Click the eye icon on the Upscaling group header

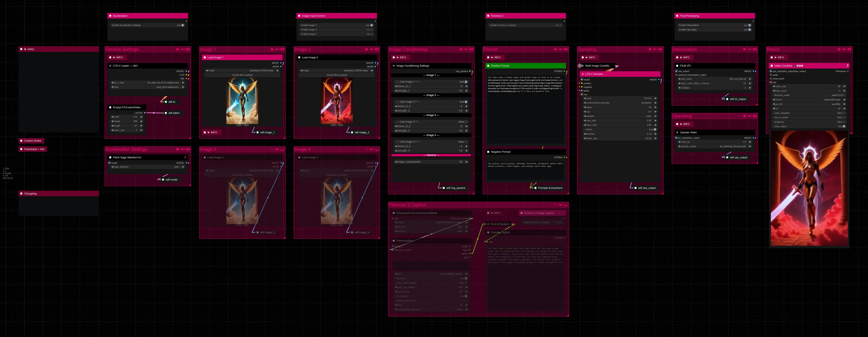[755, 116]
